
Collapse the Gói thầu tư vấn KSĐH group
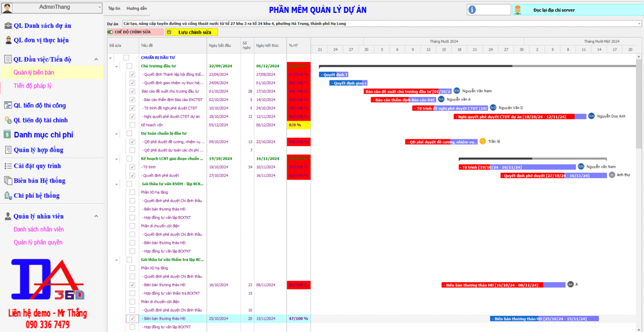point(116,183)
